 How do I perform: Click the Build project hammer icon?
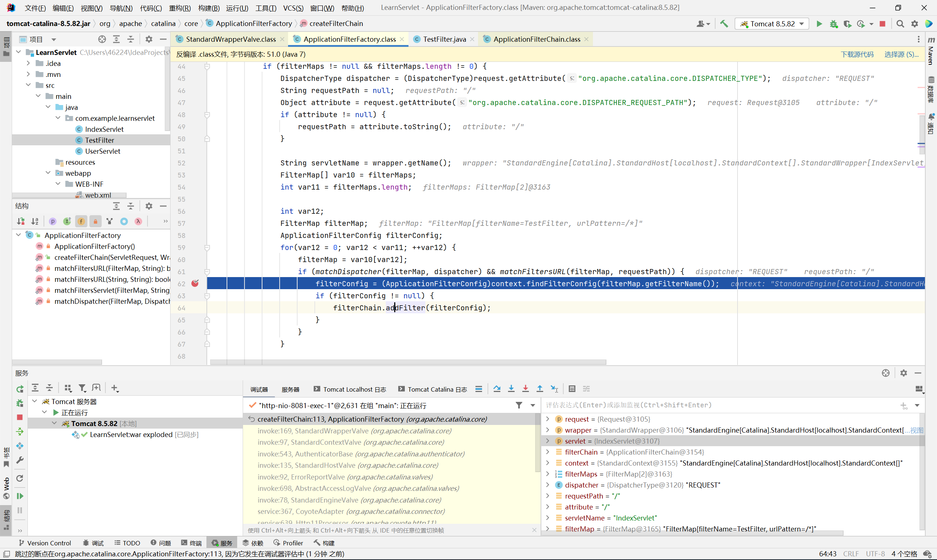[724, 23]
